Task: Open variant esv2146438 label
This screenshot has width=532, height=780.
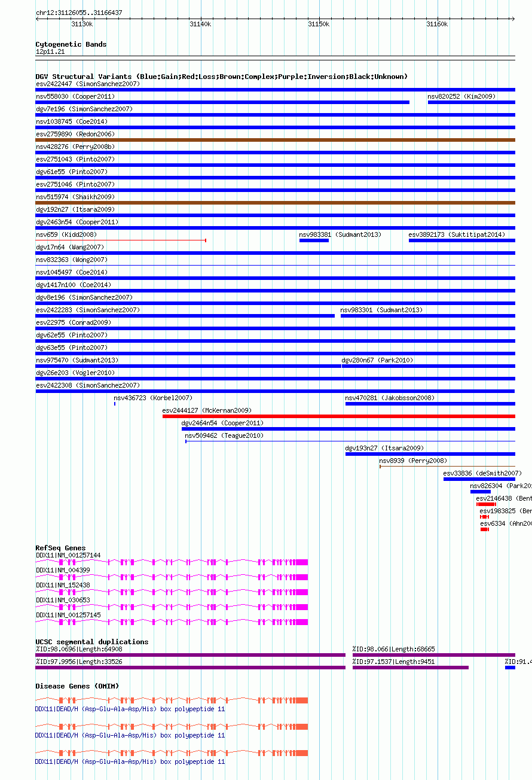Action: [x=504, y=498]
